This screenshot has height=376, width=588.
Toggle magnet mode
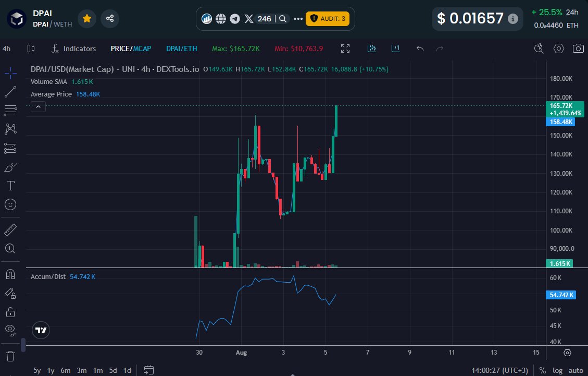pos(10,275)
